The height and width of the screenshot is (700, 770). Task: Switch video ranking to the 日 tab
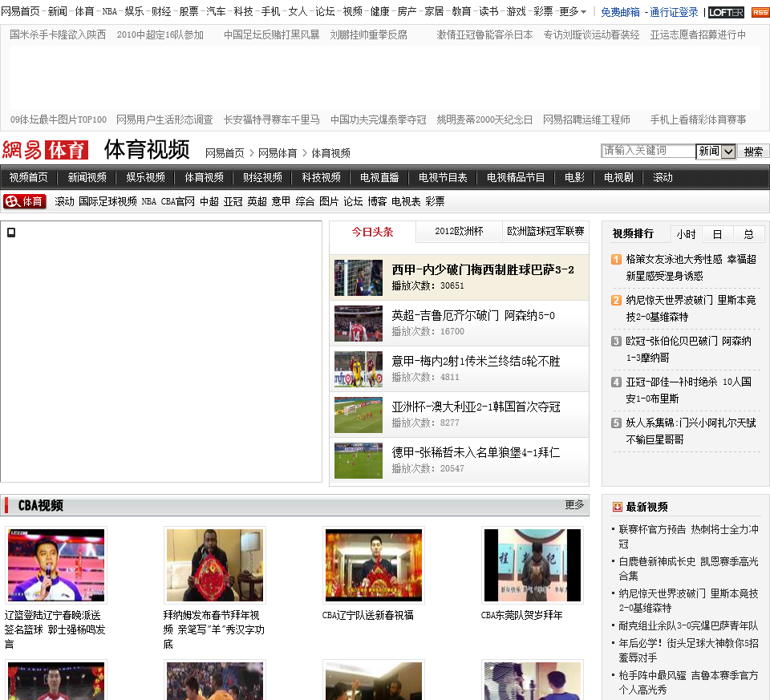click(x=717, y=234)
